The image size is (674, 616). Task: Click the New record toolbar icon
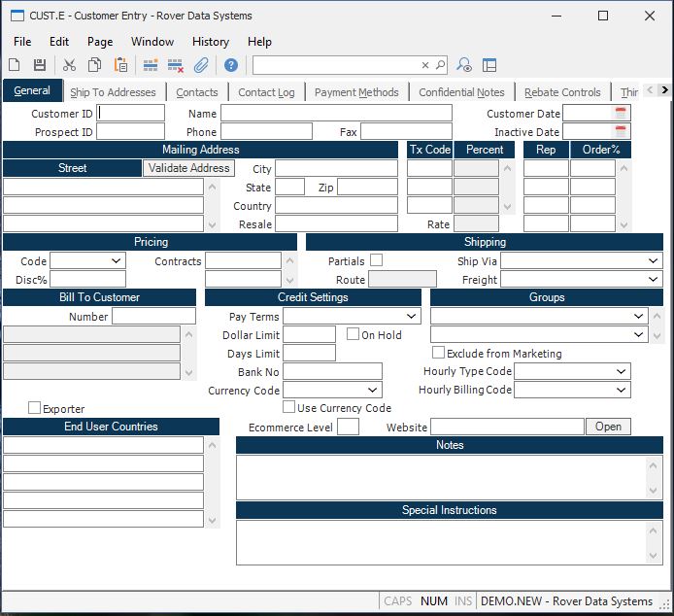[x=15, y=65]
